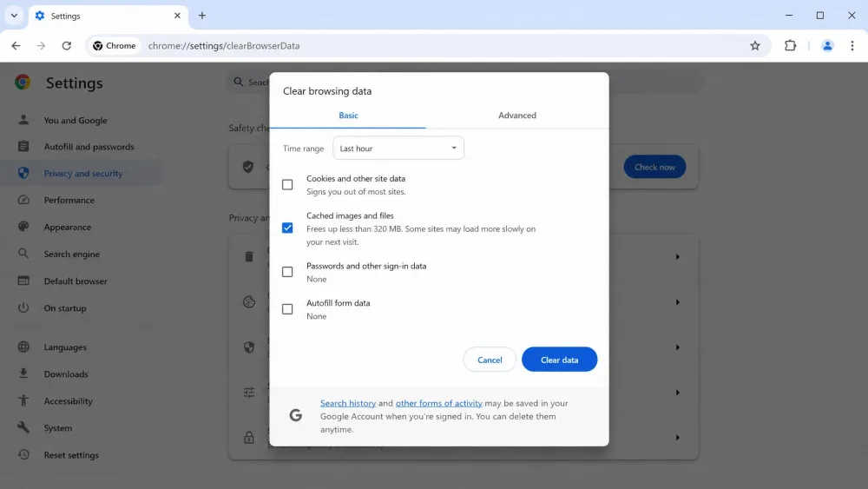Click the Reset settings history icon
The image size is (868, 489).
coord(23,454)
